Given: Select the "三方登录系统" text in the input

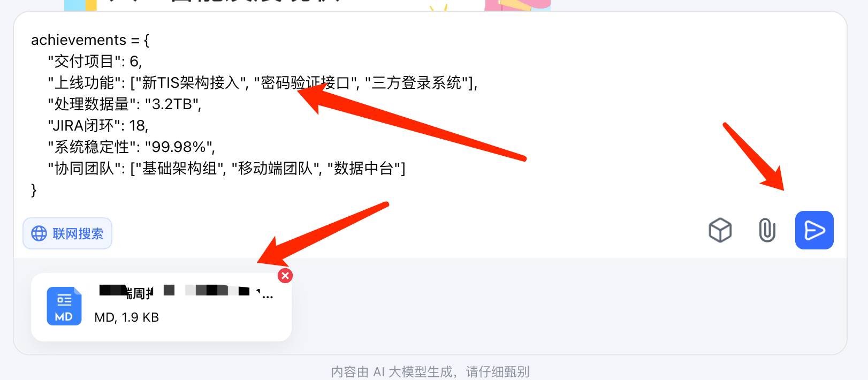Looking at the screenshot, I should 417,83.
